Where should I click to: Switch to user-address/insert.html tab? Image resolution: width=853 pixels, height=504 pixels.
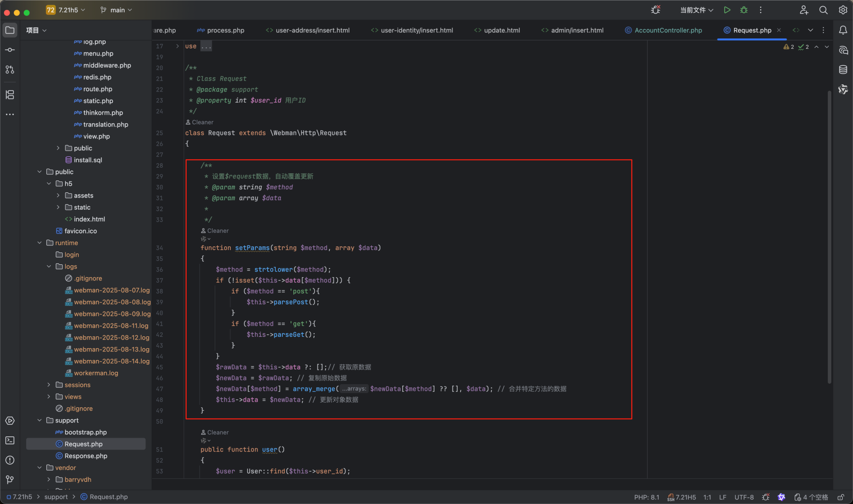[x=308, y=30]
